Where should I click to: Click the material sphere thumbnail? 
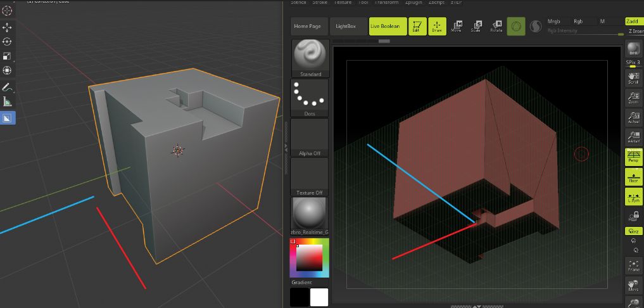(x=310, y=213)
